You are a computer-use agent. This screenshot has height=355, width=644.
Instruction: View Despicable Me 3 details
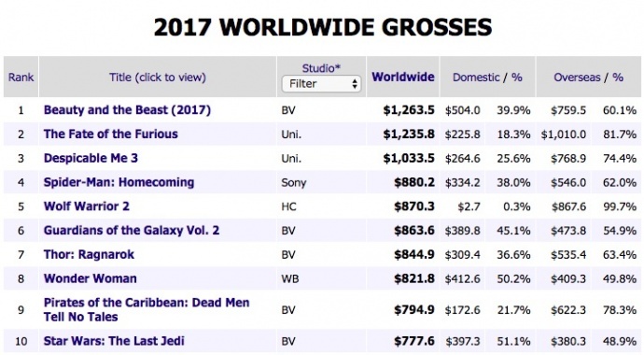pos(91,158)
